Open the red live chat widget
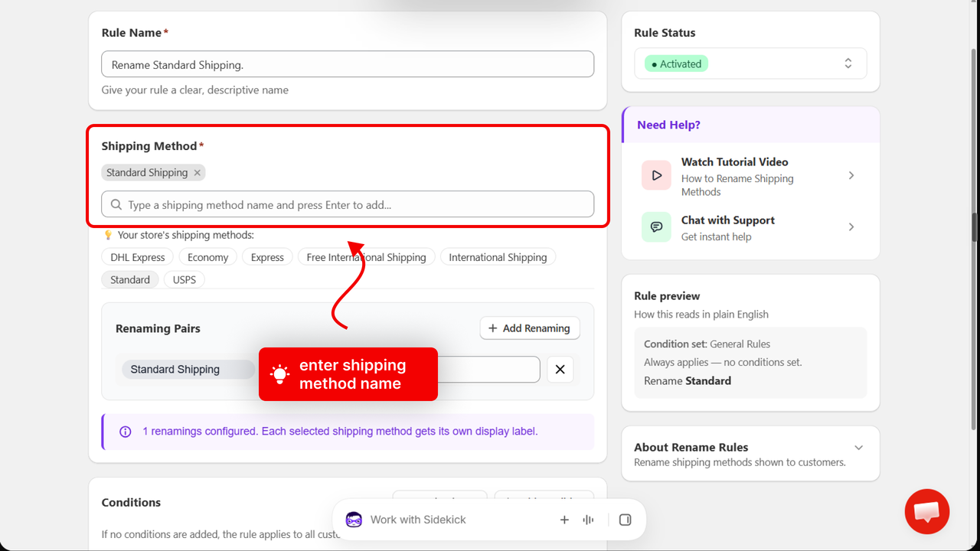 point(927,511)
